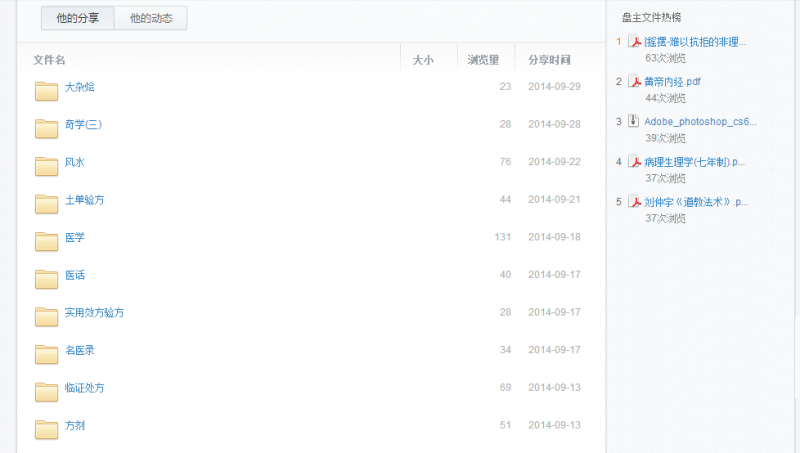This screenshot has height=453, width=800.
Task: Click view count 23 of 大杂烩
Action: (505, 87)
